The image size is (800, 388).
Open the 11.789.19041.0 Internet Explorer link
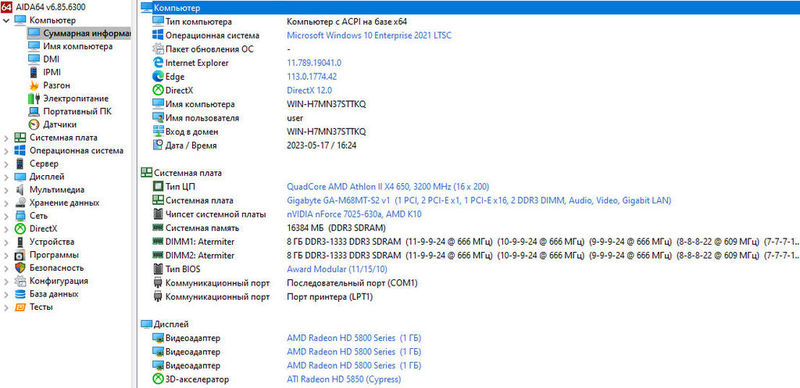[314, 63]
